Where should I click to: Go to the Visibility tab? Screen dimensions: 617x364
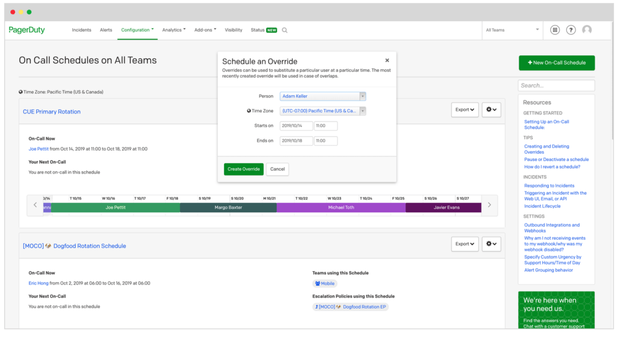point(233,30)
